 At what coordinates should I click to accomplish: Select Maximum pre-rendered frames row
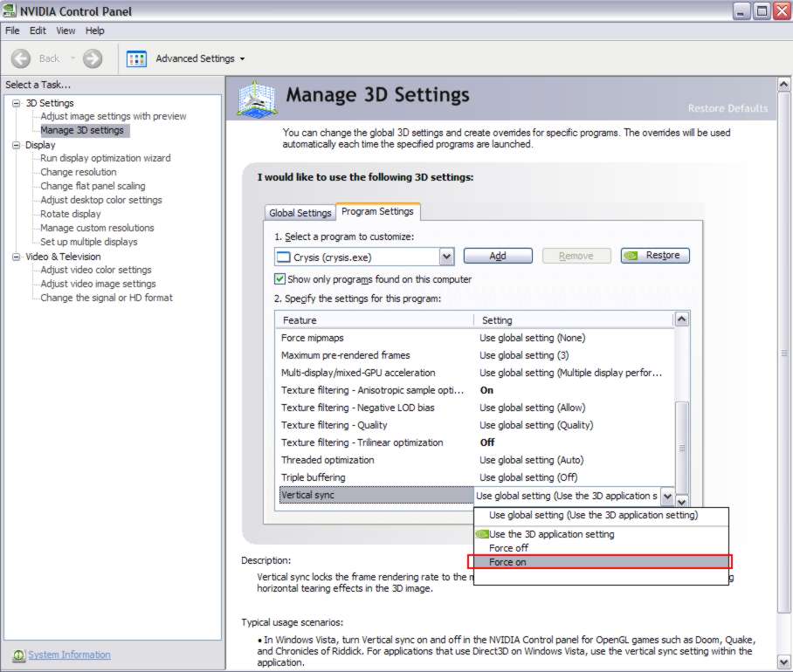click(475, 355)
